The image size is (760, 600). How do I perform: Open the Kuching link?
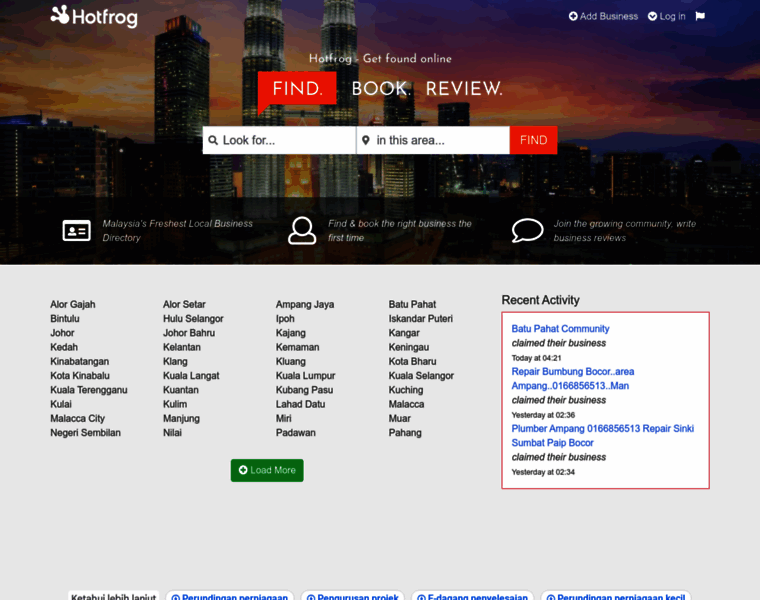point(406,390)
